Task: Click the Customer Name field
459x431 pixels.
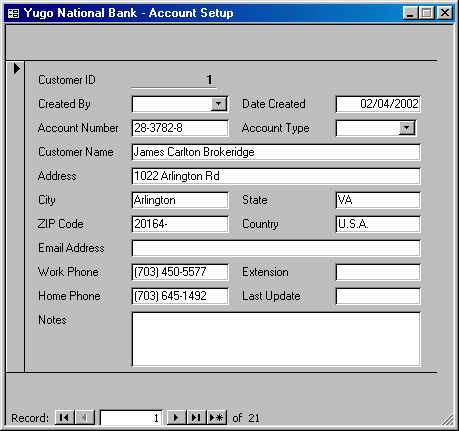Action: tap(276, 152)
